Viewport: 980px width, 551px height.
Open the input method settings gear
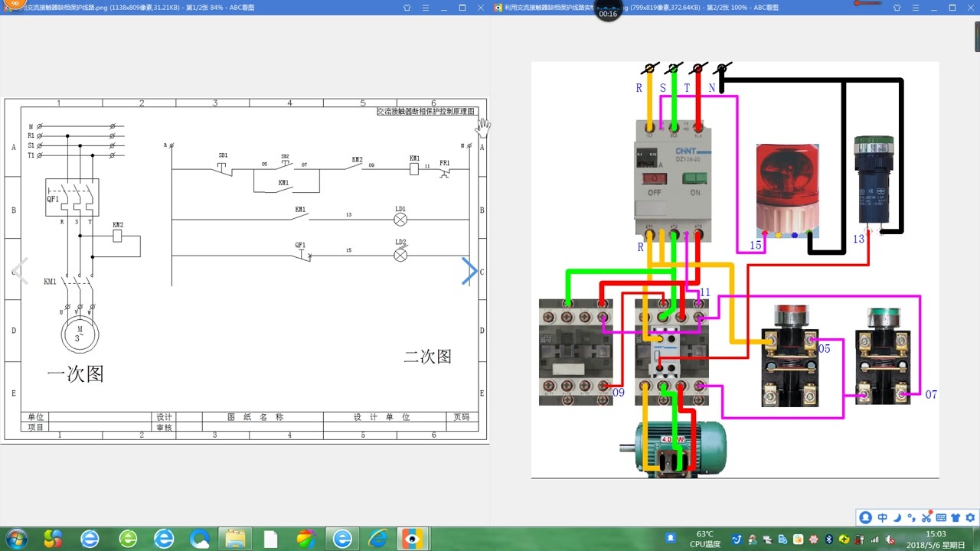tap(970, 517)
